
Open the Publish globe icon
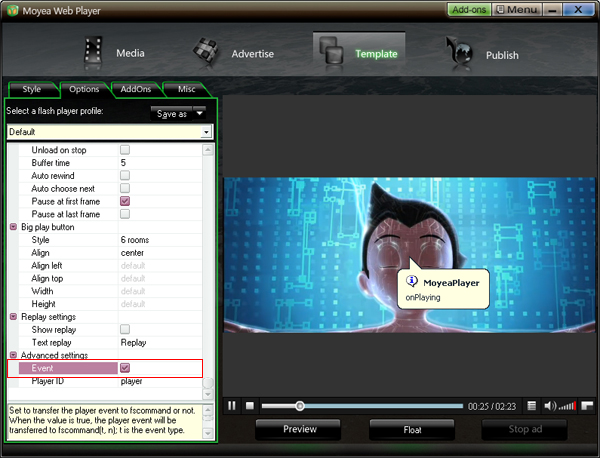click(x=460, y=52)
